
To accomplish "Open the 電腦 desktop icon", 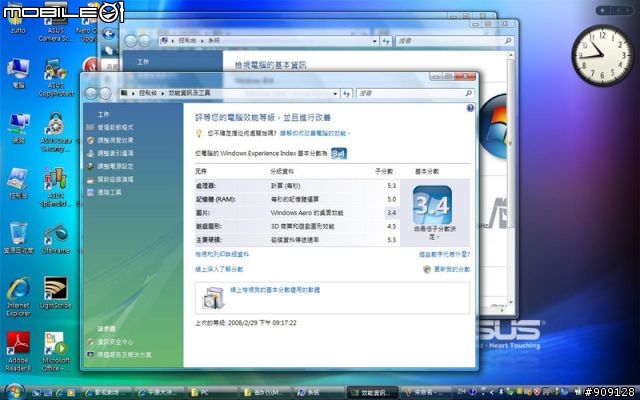I will (18, 73).
